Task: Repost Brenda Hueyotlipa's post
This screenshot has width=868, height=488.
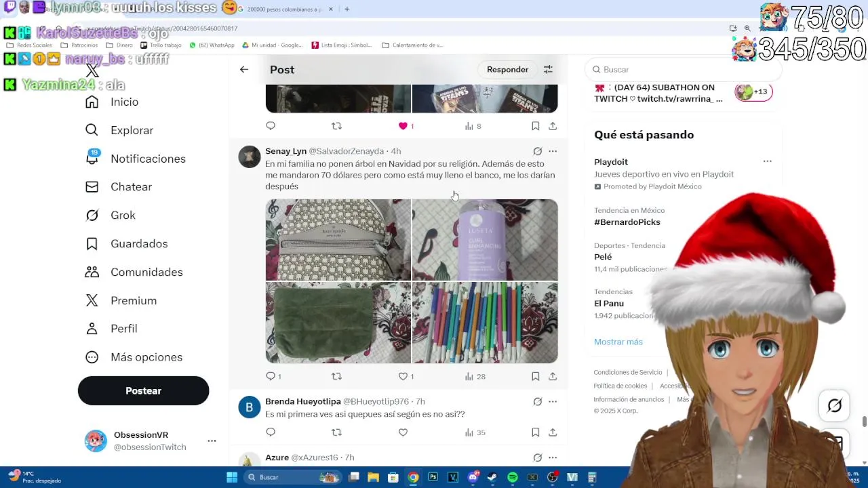Action: coord(336,432)
